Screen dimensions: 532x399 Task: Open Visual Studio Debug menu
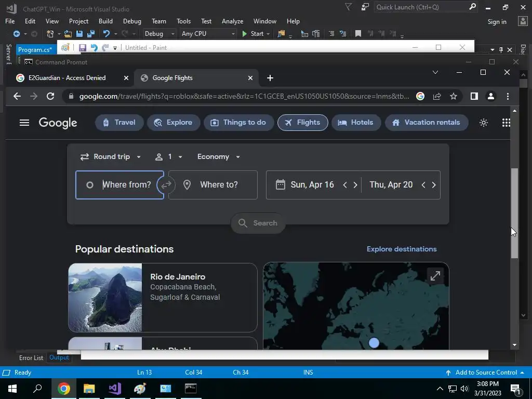pyautogui.click(x=132, y=21)
